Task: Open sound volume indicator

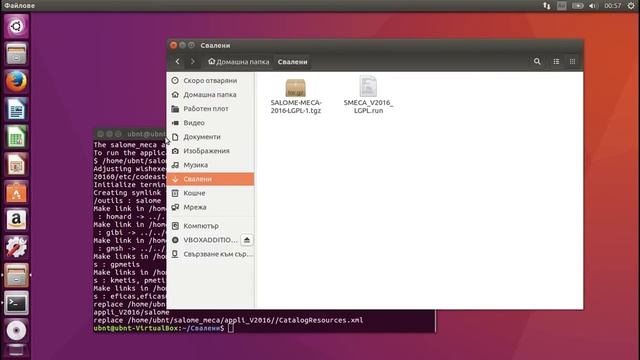Action: coord(593,6)
